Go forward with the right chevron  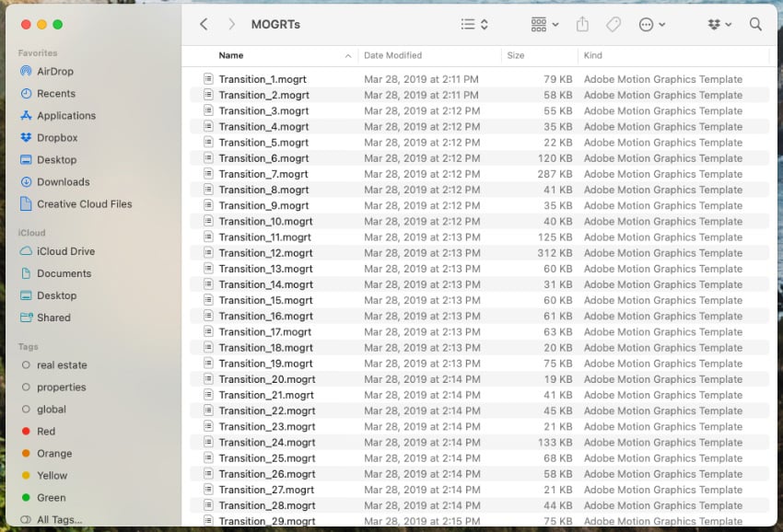click(231, 24)
